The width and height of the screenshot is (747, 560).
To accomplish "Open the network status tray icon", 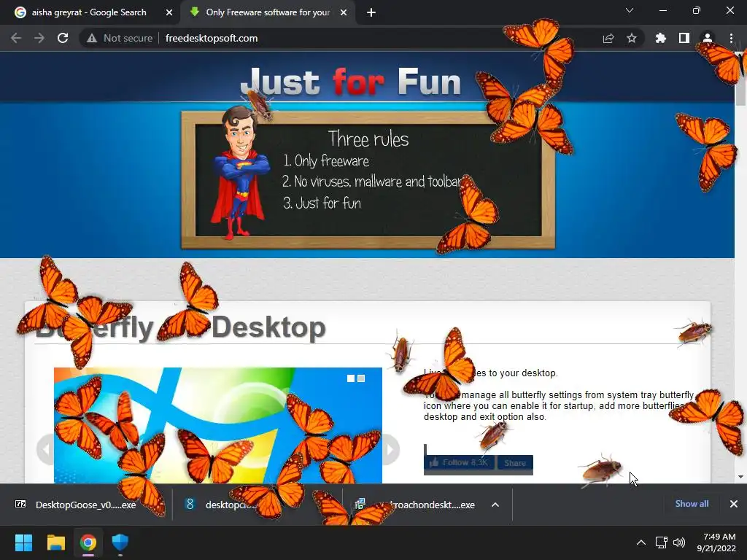I will (x=661, y=542).
